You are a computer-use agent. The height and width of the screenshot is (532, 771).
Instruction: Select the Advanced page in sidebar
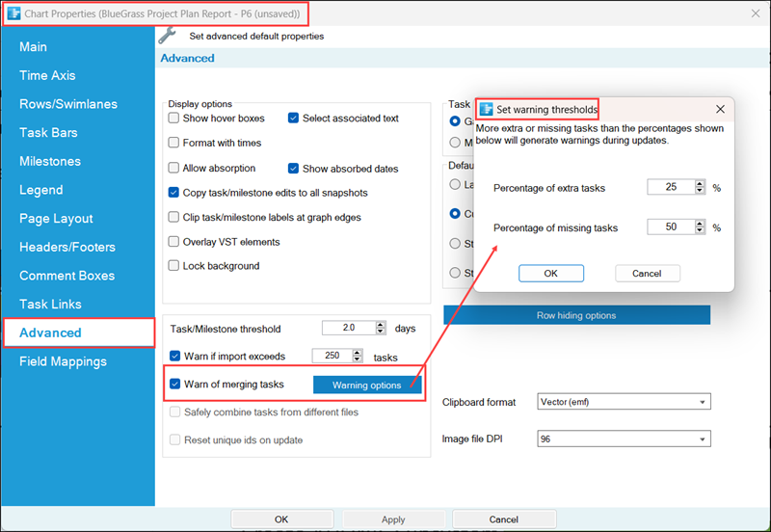[79, 332]
